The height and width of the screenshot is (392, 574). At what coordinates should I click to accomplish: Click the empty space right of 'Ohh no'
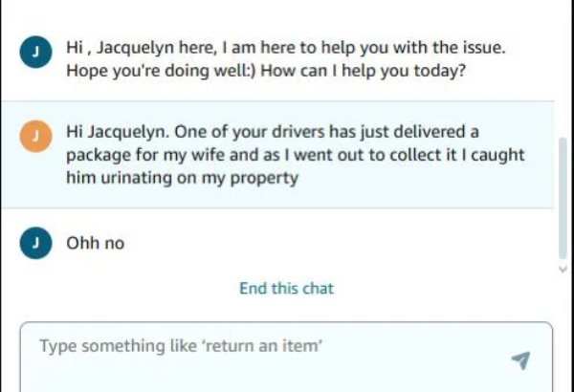coord(335,243)
